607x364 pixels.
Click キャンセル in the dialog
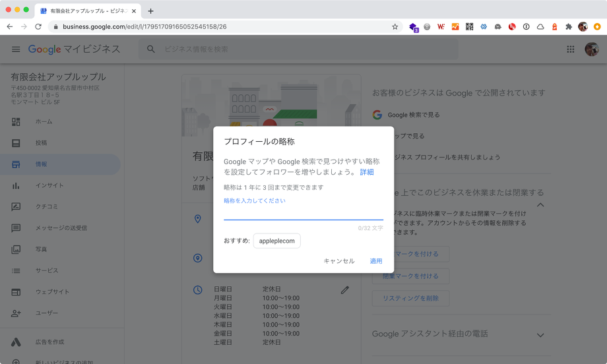[338, 261]
